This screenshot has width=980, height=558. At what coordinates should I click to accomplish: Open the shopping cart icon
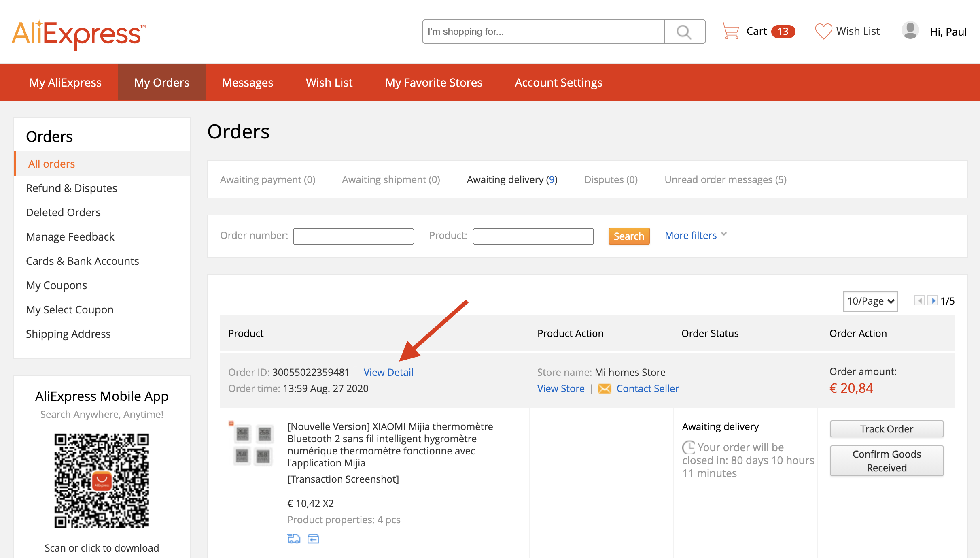[x=731, y=31]
